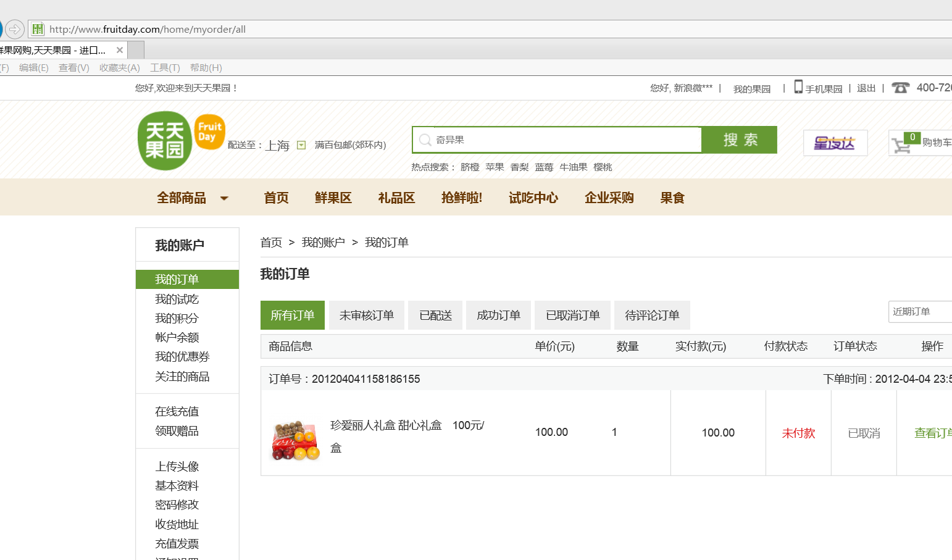Click breadcrumb 我的账户 link
Image resolution: width=952 pixels, height=560 pixels.
323,243
